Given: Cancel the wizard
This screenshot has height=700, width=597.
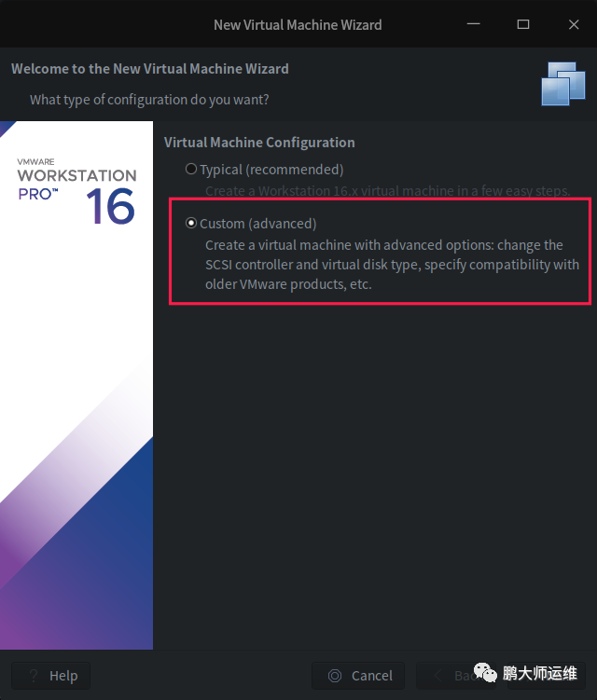Looking at the screenshot, I should click(358, 676).
